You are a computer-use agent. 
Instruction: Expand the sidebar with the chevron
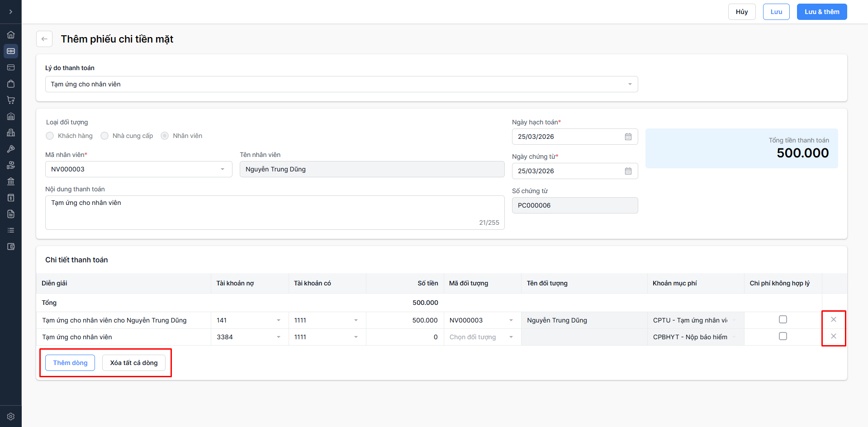click(x=11, y=12)
